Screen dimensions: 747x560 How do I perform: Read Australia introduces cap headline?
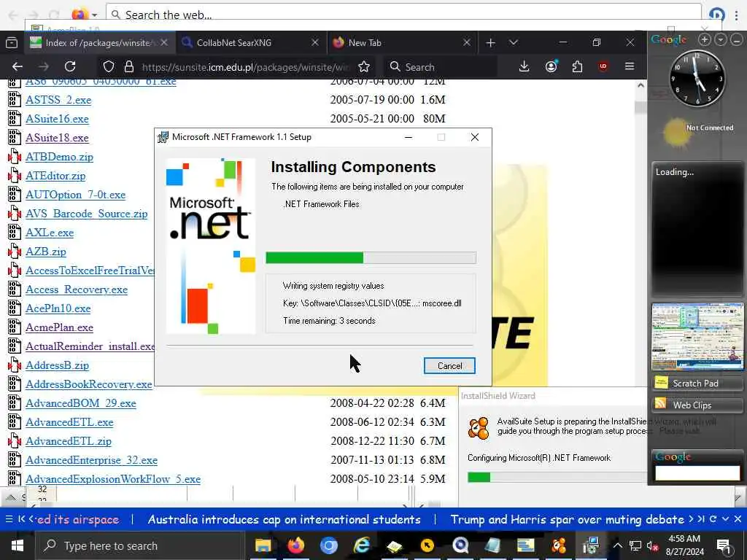click(284, 519)
